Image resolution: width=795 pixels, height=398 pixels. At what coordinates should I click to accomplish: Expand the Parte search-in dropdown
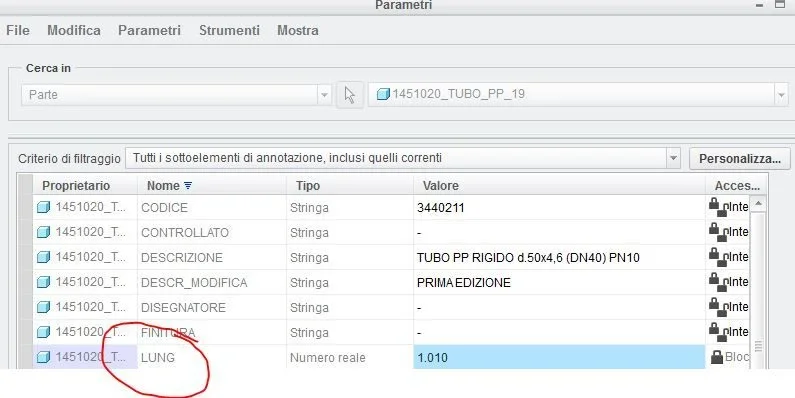[x=324, y=95]
